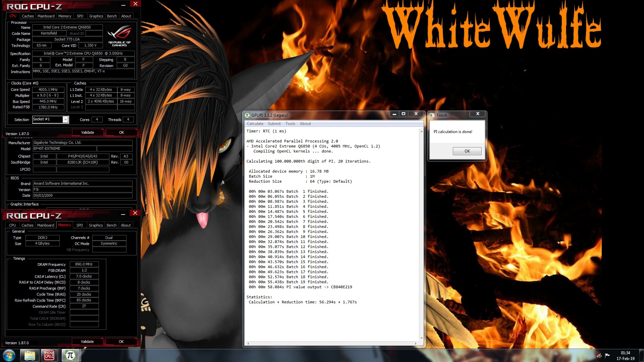Click OK in Finish dialog
The height and width of the screenshot is (362, 644).
click(467, 151)
